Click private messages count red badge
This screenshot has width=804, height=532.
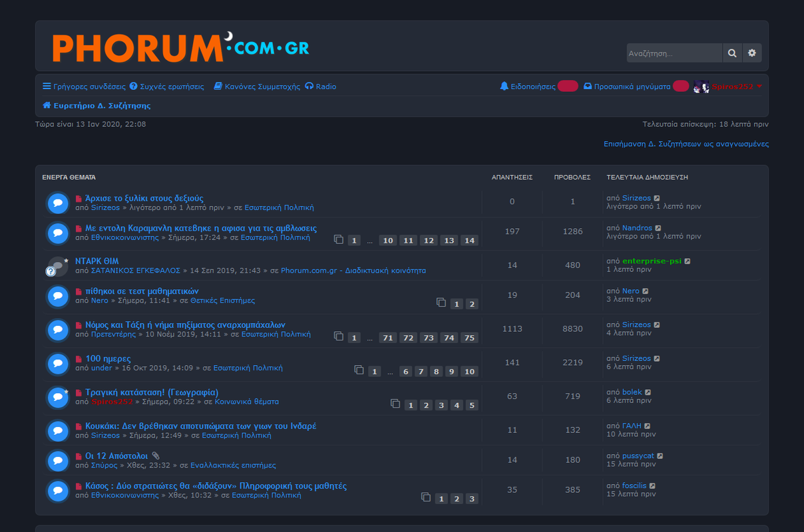(681, 86)
